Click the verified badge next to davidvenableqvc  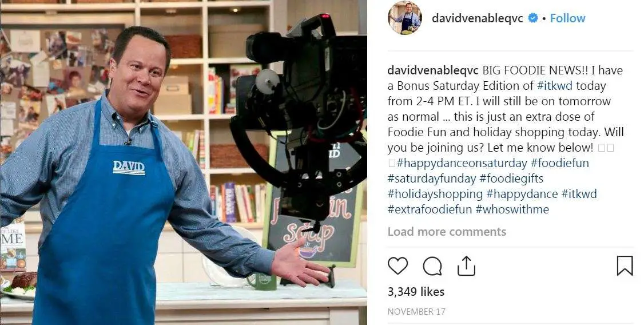(x=532, y=18)
